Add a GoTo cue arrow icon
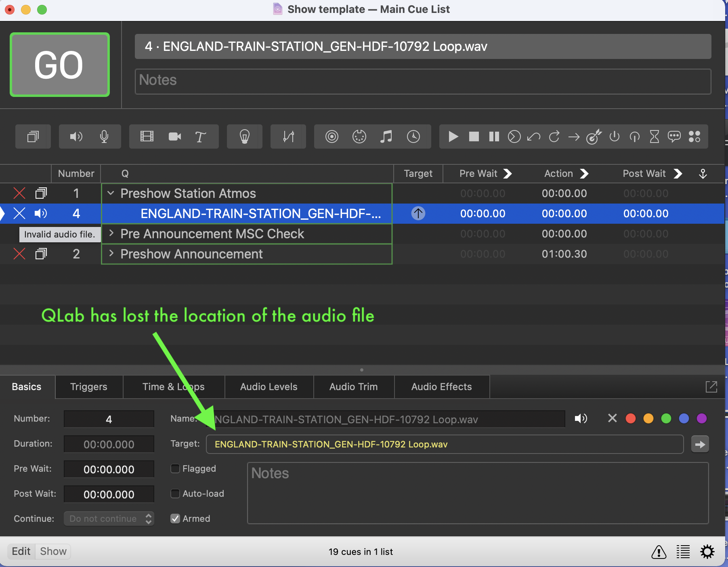This screenshot has height=567, width=728. point(574,137)
